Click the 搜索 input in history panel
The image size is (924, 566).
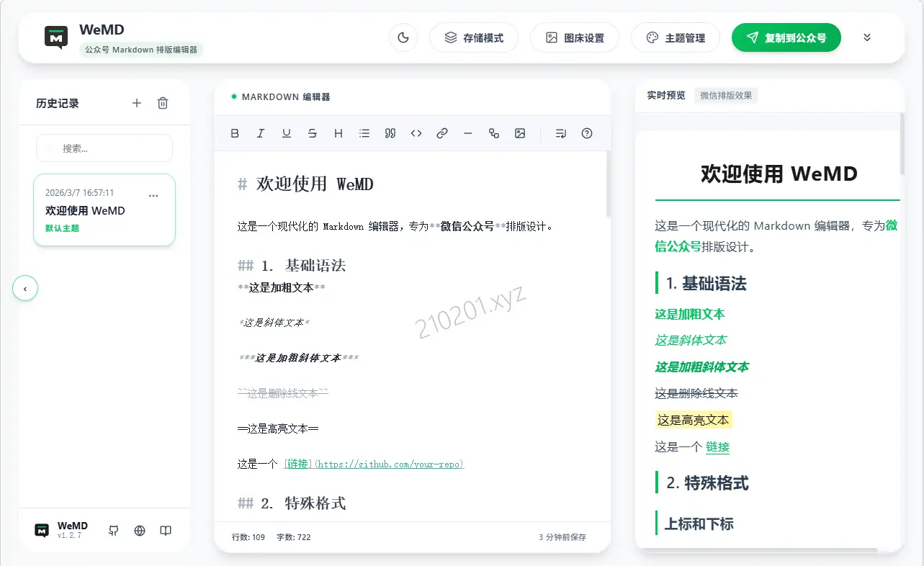104,148
